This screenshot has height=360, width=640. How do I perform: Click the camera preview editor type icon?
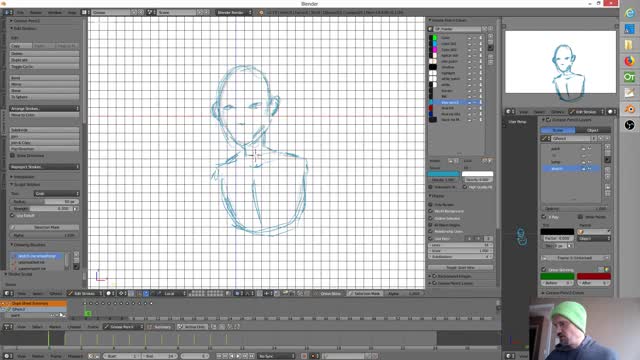[509, 111]
